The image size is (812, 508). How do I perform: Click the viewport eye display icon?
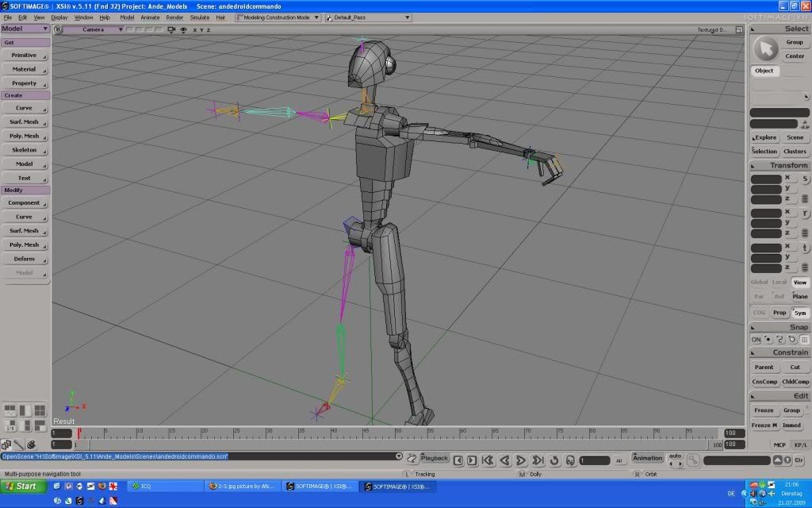(x=183, y=29)
